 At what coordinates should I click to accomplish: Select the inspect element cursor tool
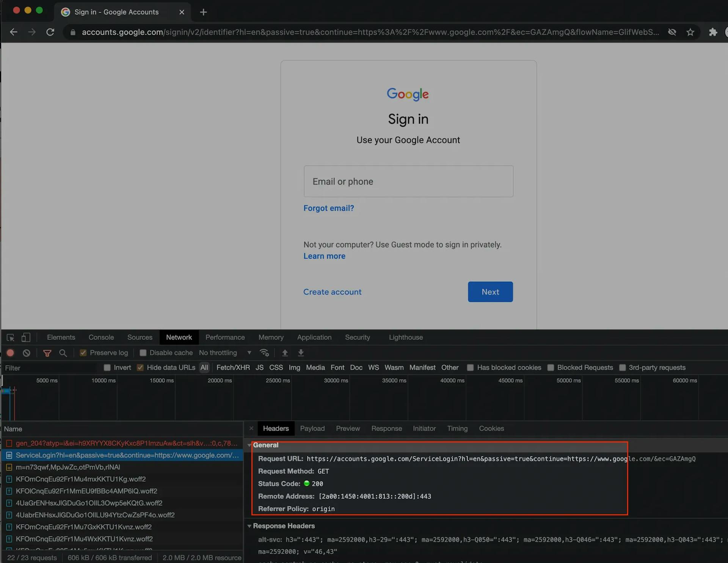[x=9, y=337]
